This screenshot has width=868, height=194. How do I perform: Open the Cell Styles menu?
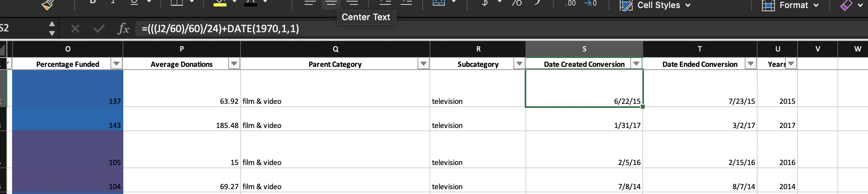pos(655,5)
